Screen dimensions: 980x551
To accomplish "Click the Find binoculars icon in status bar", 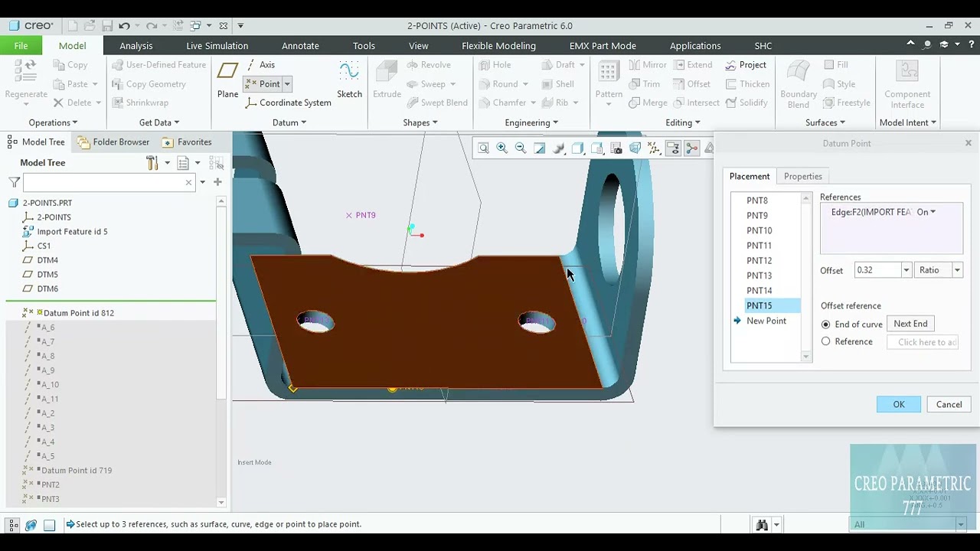I will (x=762, y=525).
